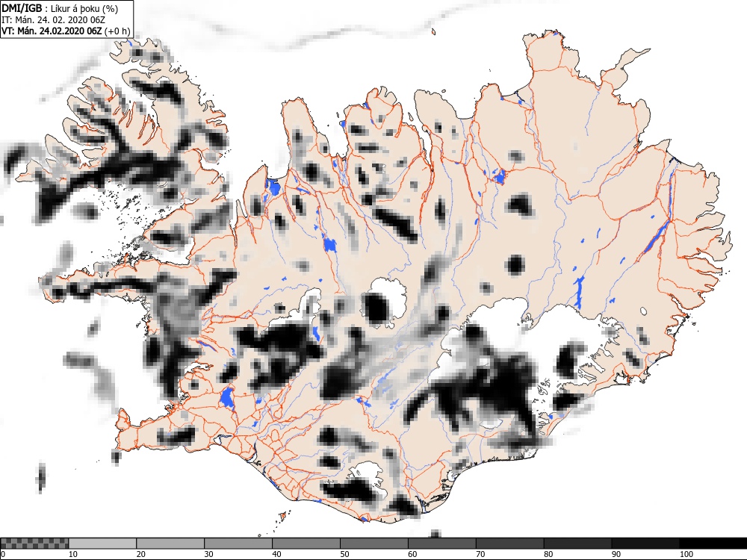The height and width of the screenshot is (560, 747).
Task: Click the legend label 10
Action: [73, 554]
